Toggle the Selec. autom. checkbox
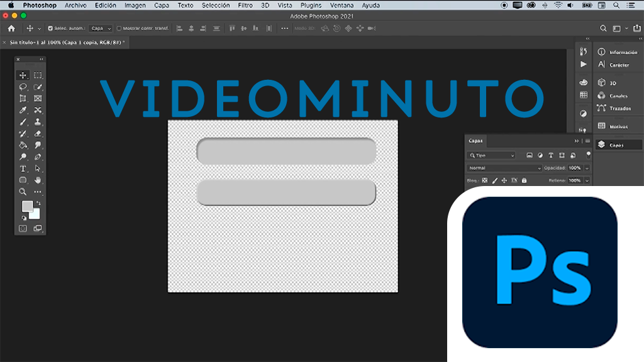Viewport: 644px width, 362px height. coord(50,28)
